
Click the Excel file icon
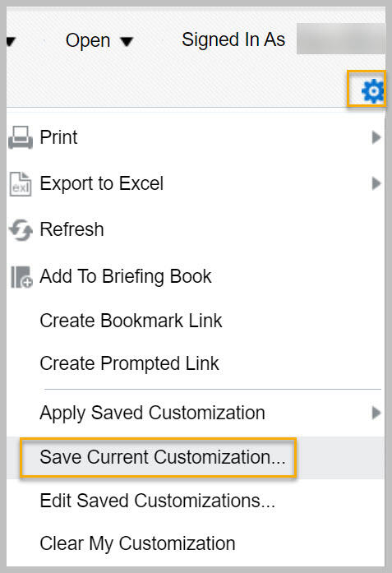tap(21, 184)
